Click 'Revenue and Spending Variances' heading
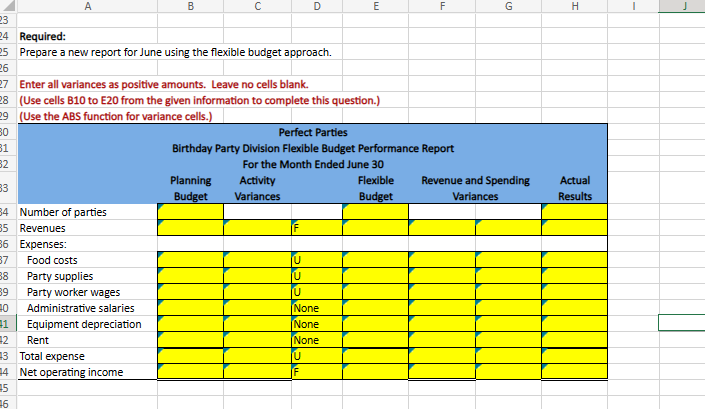This screenshot has width=705, height=409. click(475, 188)
